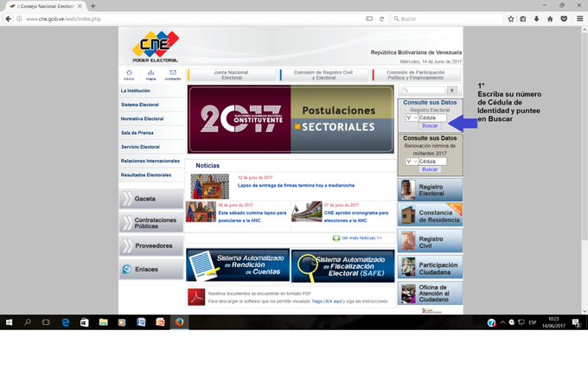Click Firefox icon in the taskbar
The height and width of the screenshot is (369, 588).
179,322
